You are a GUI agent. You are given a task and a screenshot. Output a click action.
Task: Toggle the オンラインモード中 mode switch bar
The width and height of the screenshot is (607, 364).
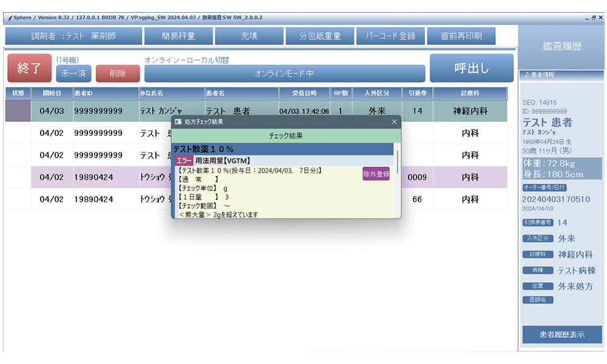285,73
